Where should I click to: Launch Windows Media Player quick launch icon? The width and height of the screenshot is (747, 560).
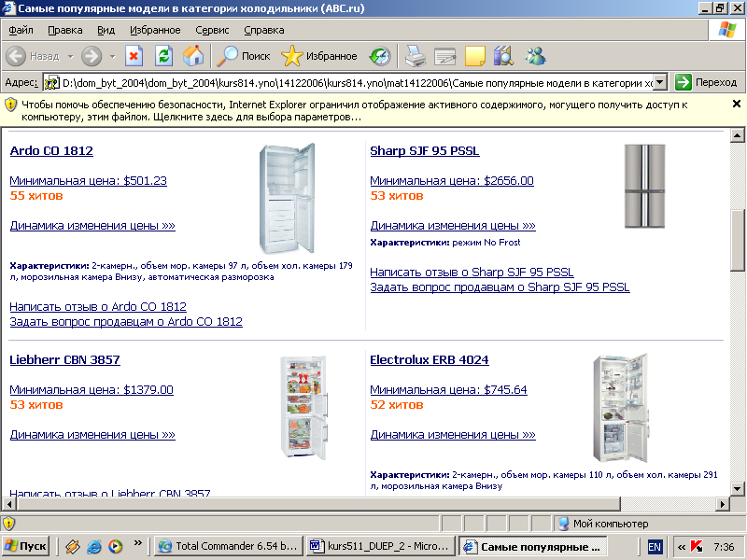(115, 546)
